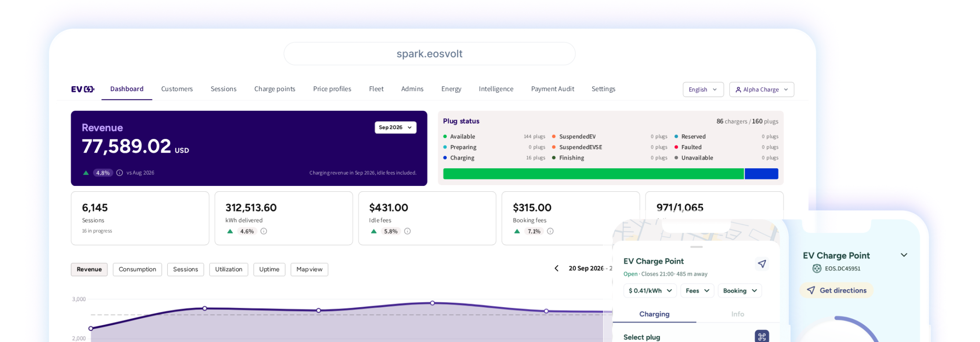Tap the QR scan icon next to Select plug
The height and width of the screenshot is (342, 980).
point(762,336)
